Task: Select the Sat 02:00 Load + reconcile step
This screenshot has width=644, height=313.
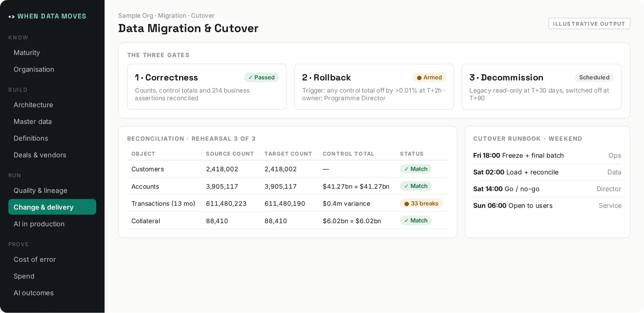Action: click(547, 172)
